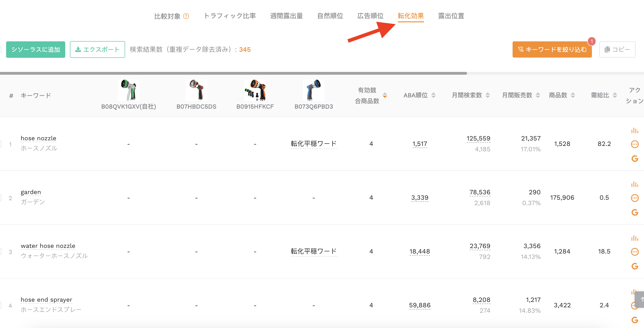Sort by ABA順位 column
This screenshot has height=328, width=644.
433,95
